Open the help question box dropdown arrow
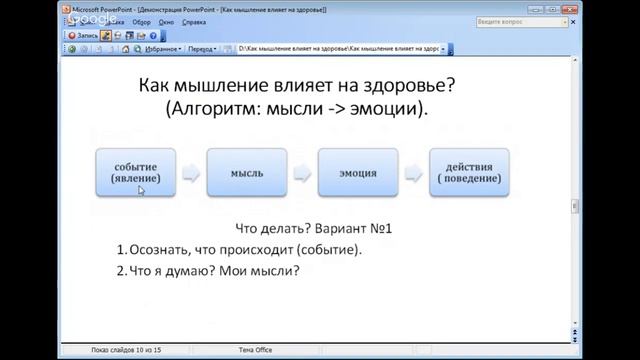Image resolution: width=640 pixels, height=360 pixels. click(x=565, y=22)
